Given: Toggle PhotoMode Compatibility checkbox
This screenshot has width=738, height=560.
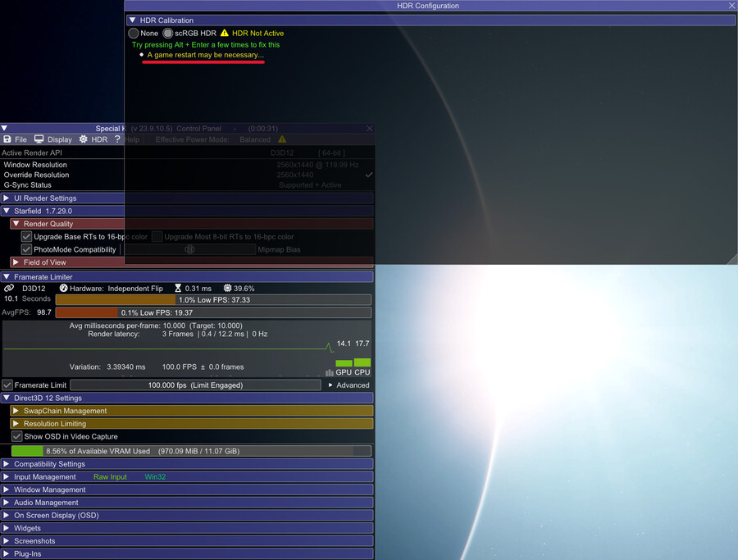Looking at the screenshot, I should pos(26,249).
